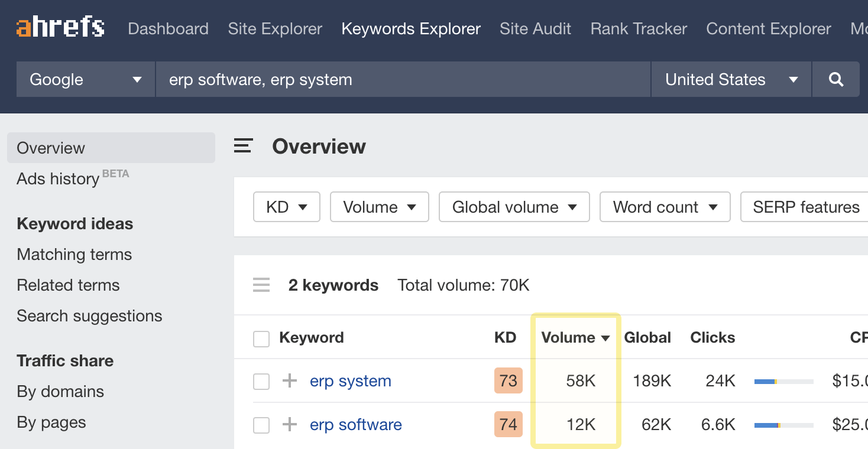
Task: Open the erp system keyword link
Action: tap(350, 381)
